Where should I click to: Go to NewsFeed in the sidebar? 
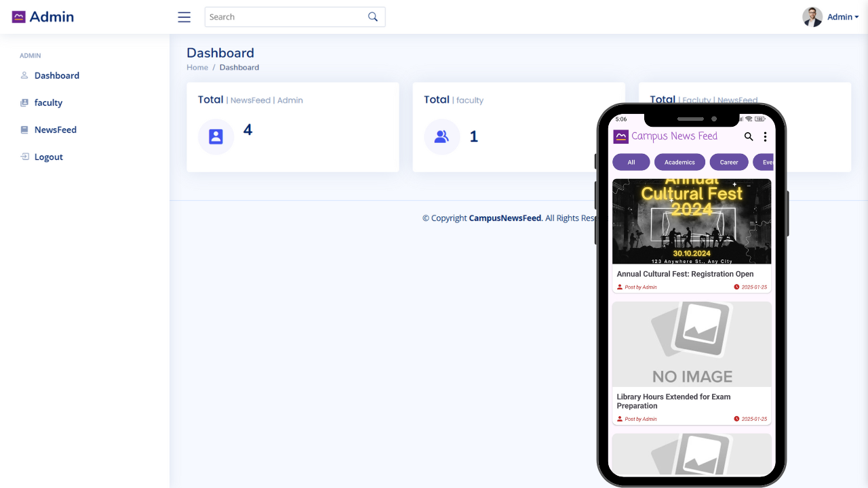point(55,129)
